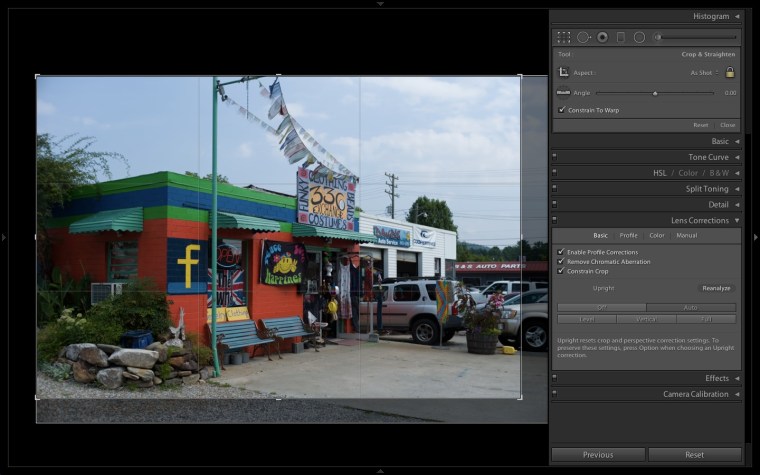Image resolution: width=760 pixels, height=475 pixels.
Task: Uncheck Constrain To Warp
Action: tap(562, 109)
